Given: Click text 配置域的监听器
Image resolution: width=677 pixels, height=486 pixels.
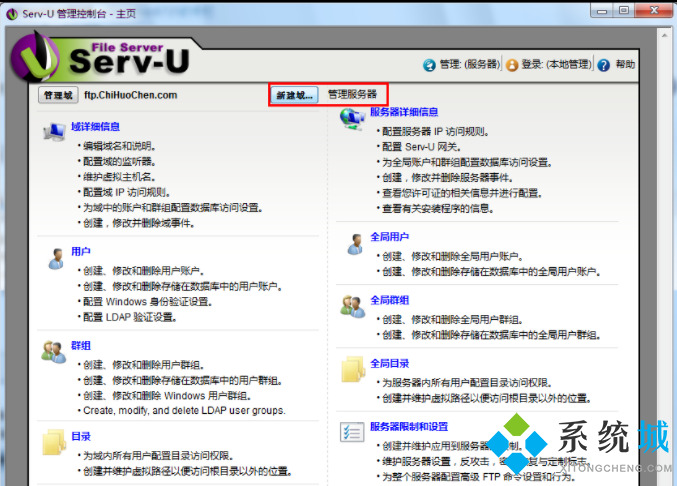Looking at the screenshot, I should 119,161.
